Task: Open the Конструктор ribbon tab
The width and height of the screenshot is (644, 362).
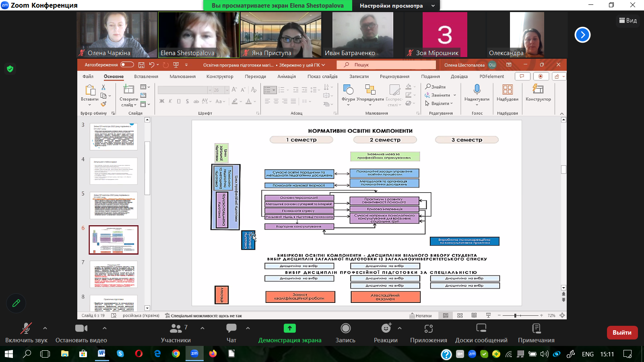Action: pos(220,76)
